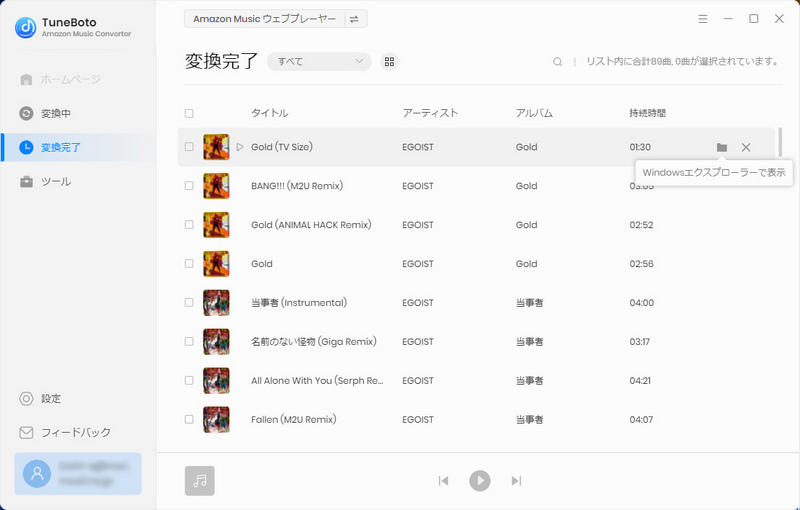Viewport: 800px width, 510px height.
Task: Maximize the TuneBoto window
Action: coord(754,19)
